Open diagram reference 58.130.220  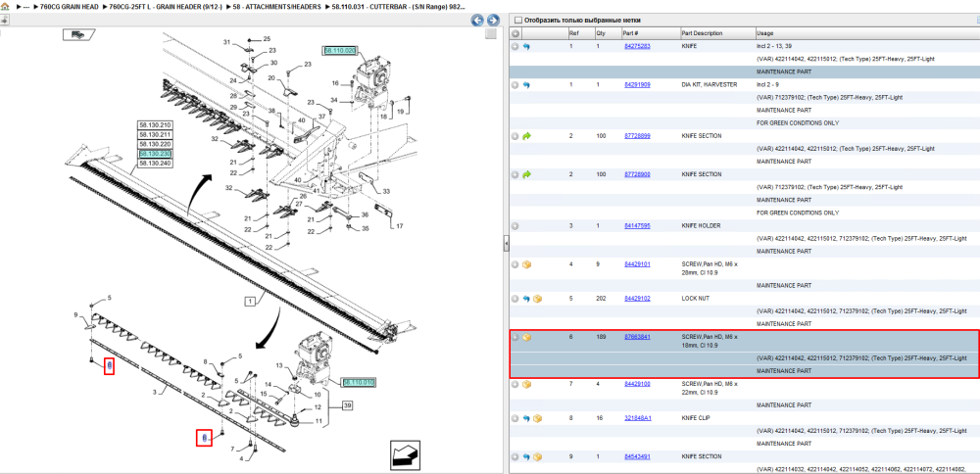pos(155,144)
